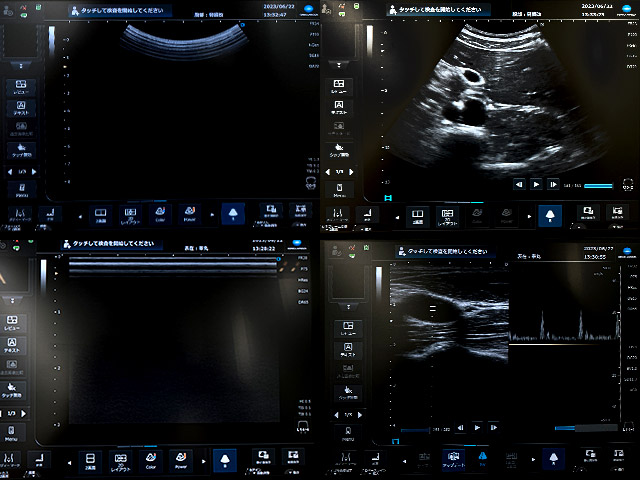This screenshot has width=640, height=480.
Task: Enable Power Doppler mode in top-left screen
Action: tap(189, 214)
